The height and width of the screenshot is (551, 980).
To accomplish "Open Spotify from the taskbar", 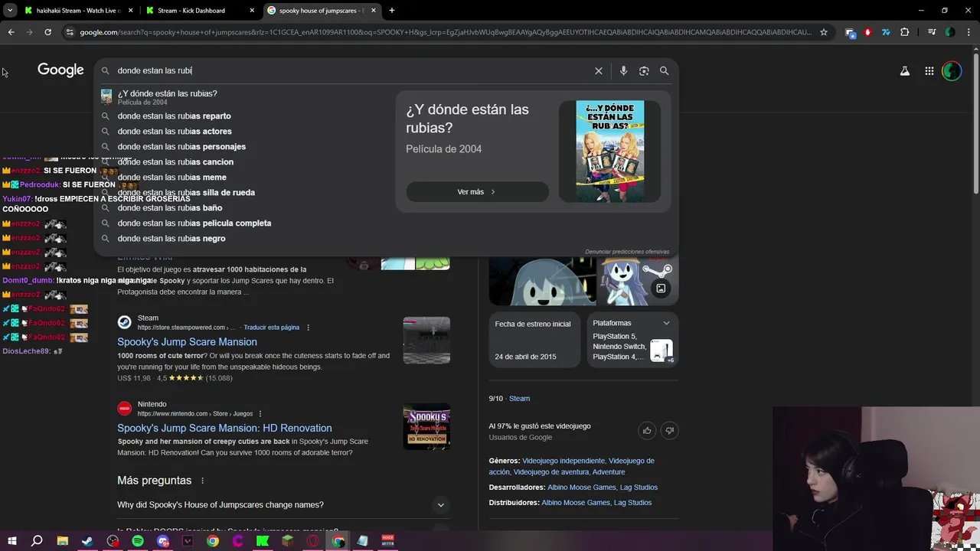I will click(138, 541).
